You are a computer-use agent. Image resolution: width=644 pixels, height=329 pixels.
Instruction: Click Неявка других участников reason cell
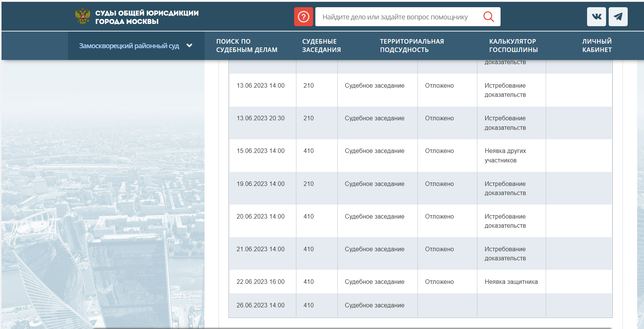tap(505, 156)
